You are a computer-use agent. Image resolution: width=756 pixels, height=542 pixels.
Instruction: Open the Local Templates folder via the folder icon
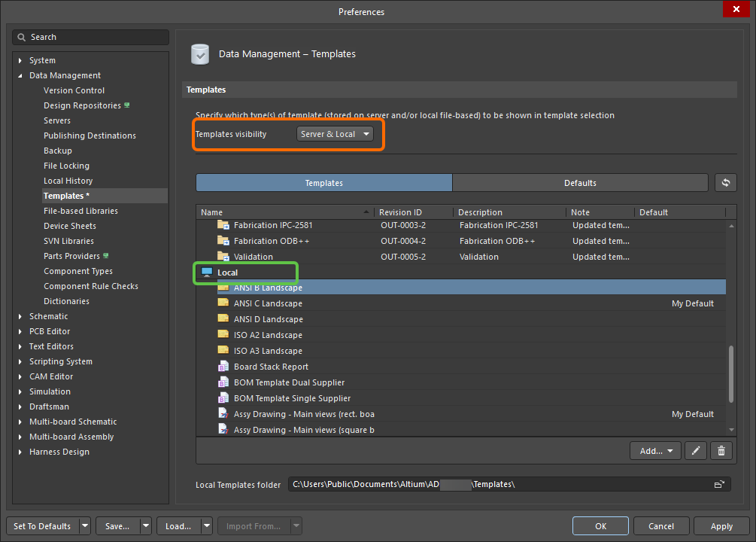coord(718,484)
